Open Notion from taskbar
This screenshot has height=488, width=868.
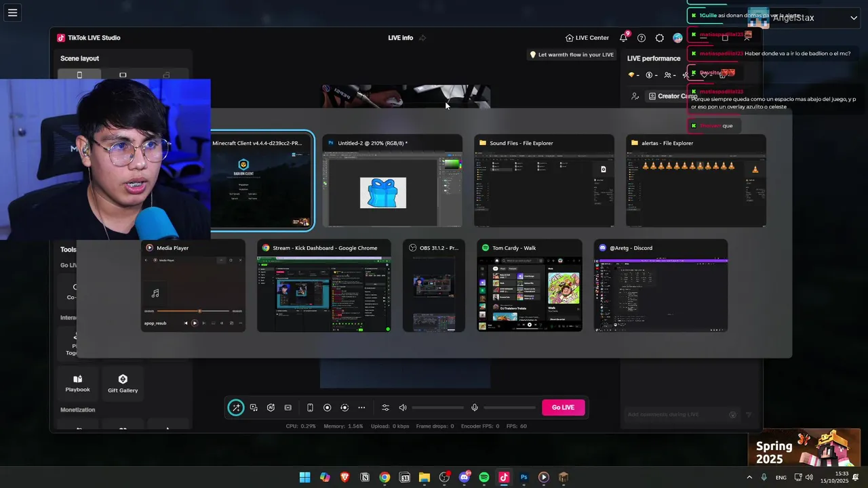365,477
